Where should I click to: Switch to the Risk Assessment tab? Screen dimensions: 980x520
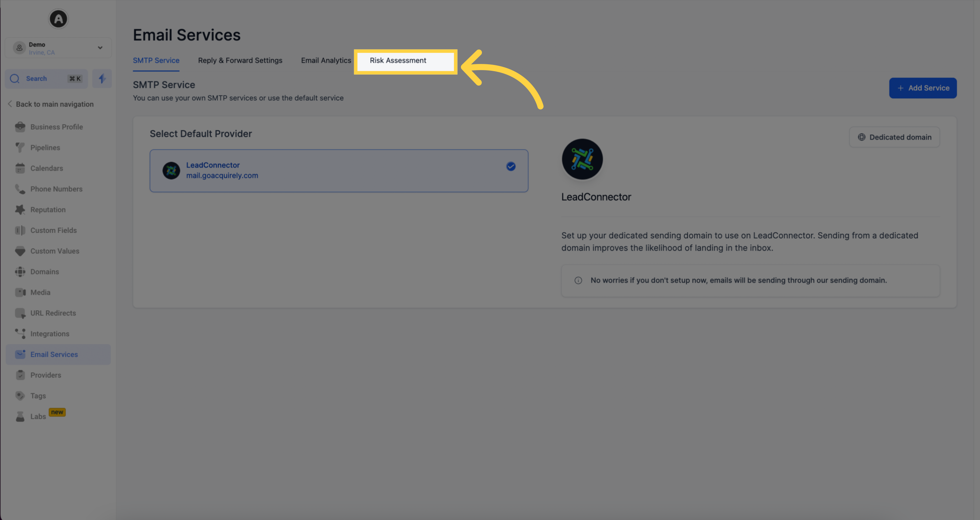point(398,60)
